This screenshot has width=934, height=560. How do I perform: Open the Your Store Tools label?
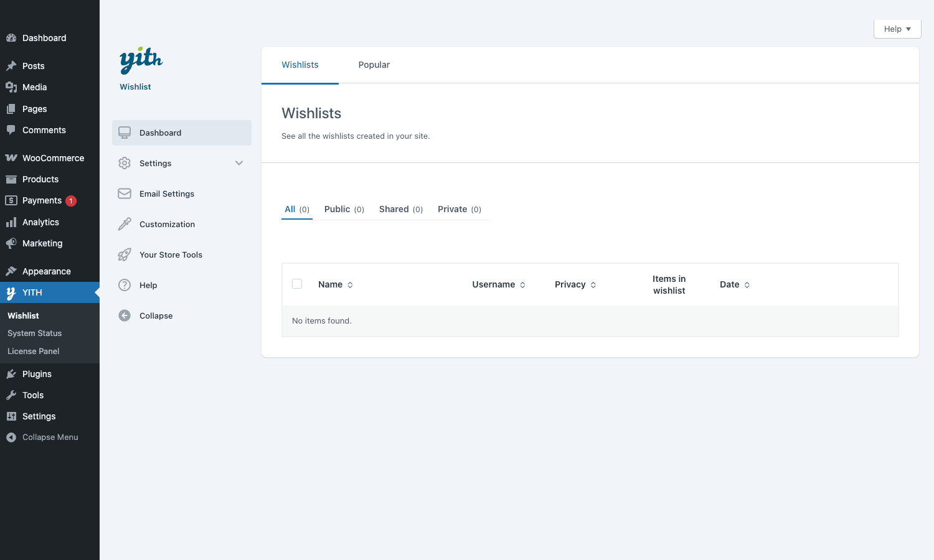tap(171, 254)
